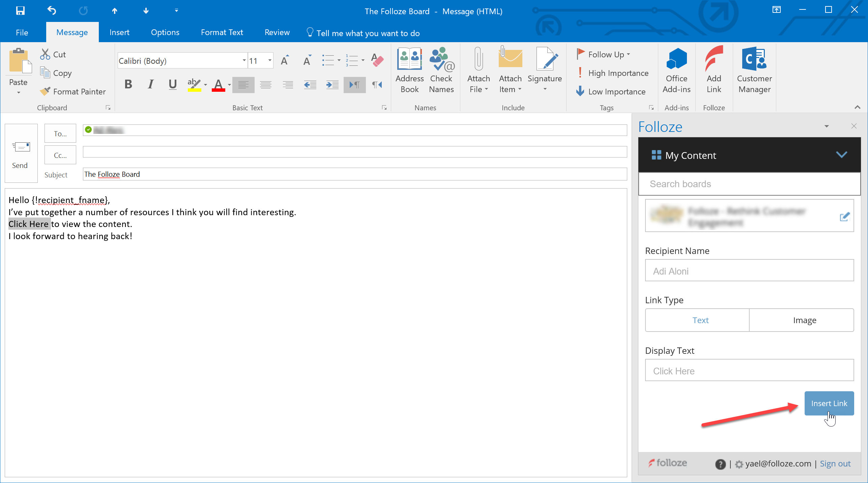Switch to the Format Text tab
868x483 pixels.
tap(222, 32)
